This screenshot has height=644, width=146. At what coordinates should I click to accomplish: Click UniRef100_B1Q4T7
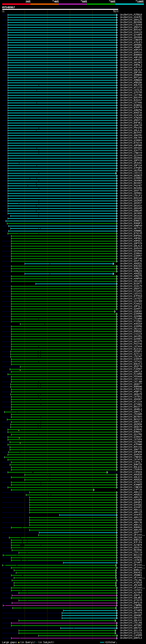(x=131, y=284)
